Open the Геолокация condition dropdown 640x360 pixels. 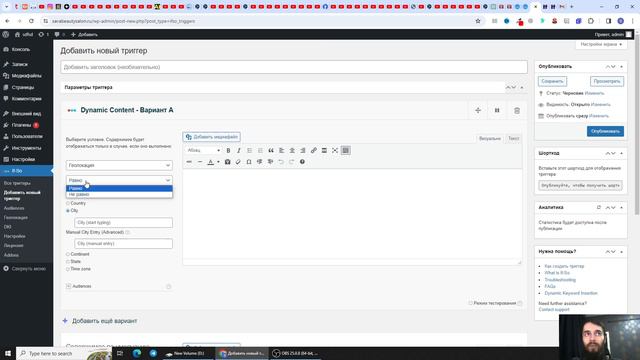pos(119,165)
